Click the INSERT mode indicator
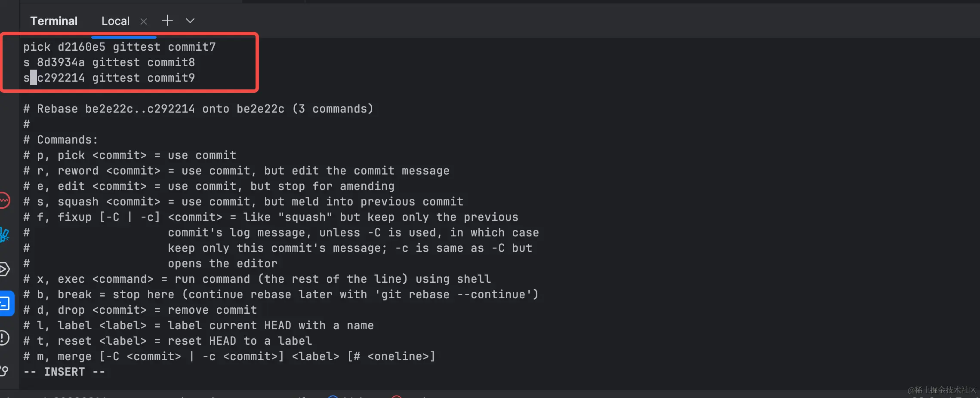This screenshot has width=980, height=398. pyautogui.click(x=65, y=372)
